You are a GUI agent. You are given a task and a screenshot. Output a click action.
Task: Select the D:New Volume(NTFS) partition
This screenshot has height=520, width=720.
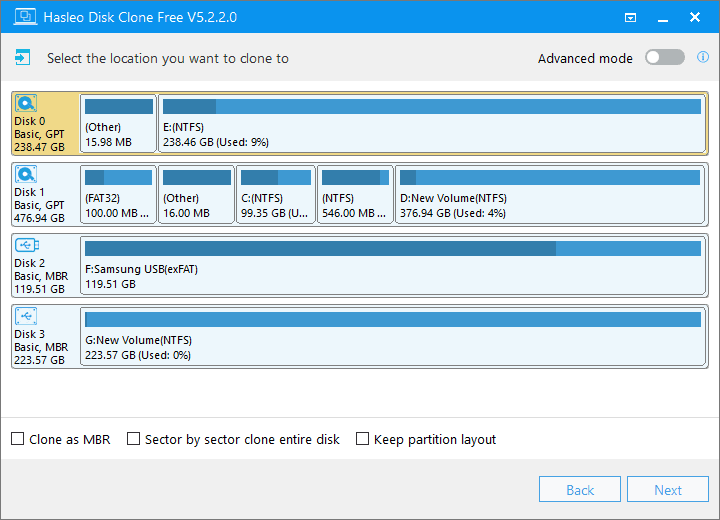(549, 195)
